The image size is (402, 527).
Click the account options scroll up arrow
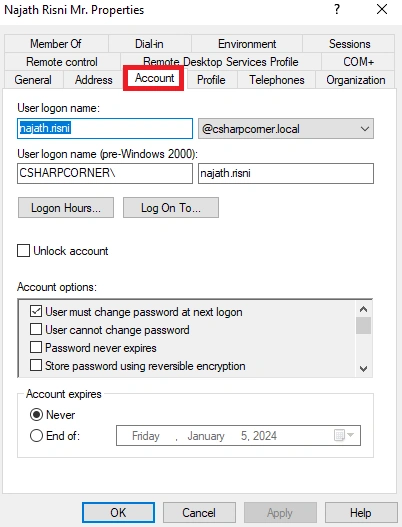click(x=363, y=309)
